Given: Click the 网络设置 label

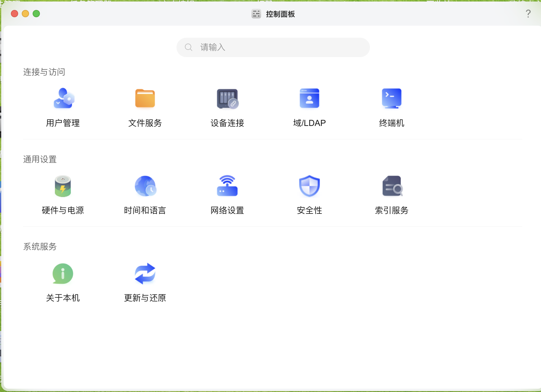Looking at the screenshot, I should click(227, 210).
